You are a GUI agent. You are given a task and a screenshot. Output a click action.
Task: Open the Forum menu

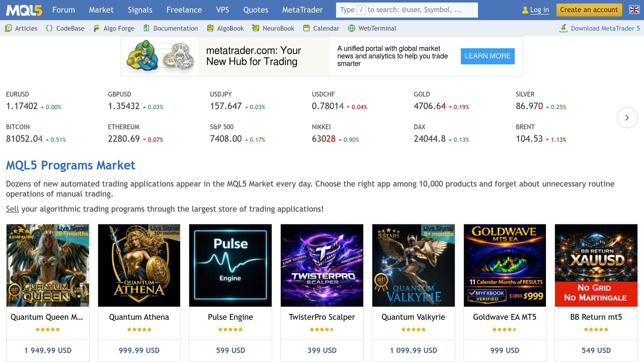pos(64,10)
